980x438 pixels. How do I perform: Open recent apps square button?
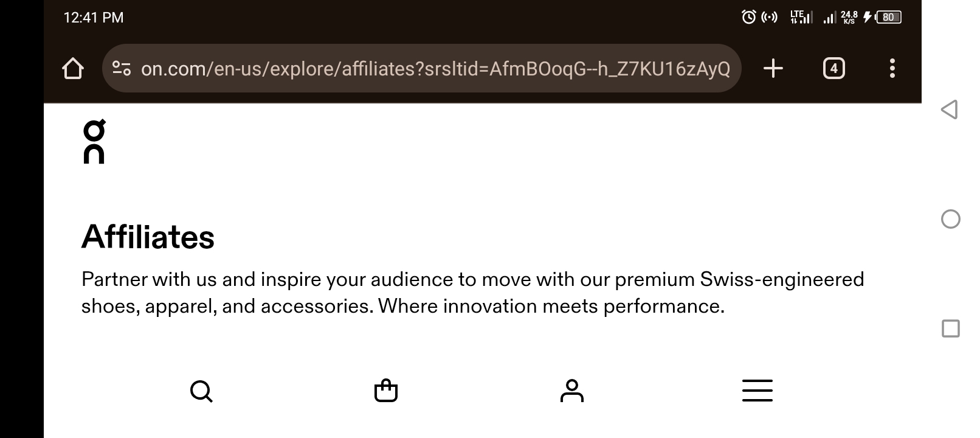[950, 328]
